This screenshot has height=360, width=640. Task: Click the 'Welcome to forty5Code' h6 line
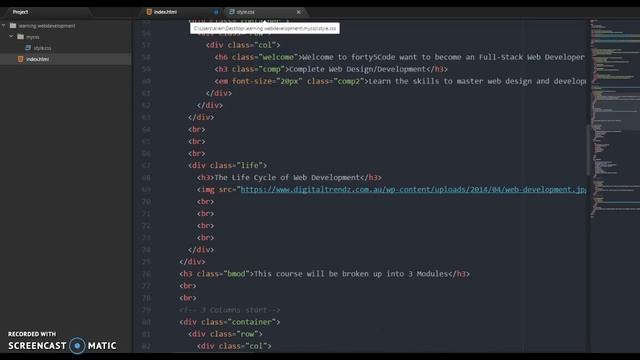(400, 57)
